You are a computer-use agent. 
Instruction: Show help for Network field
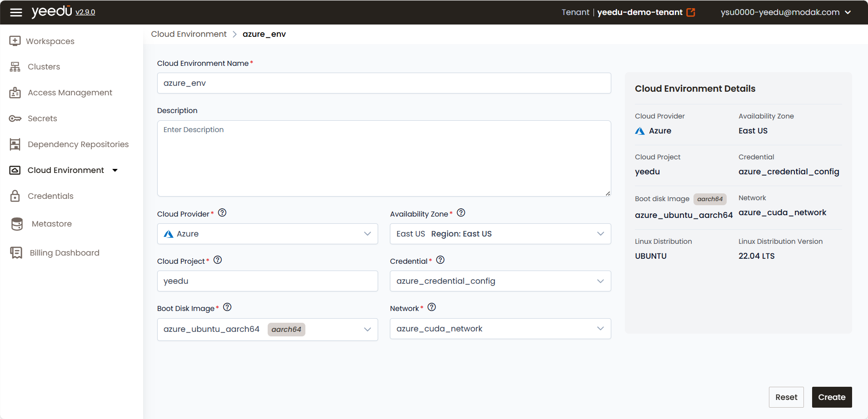coord(432,307)
